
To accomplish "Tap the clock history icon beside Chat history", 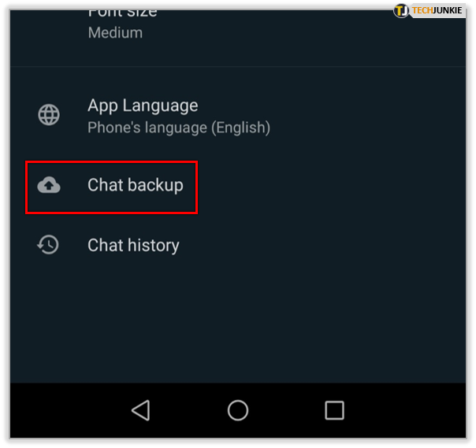I will coord(48,245).
